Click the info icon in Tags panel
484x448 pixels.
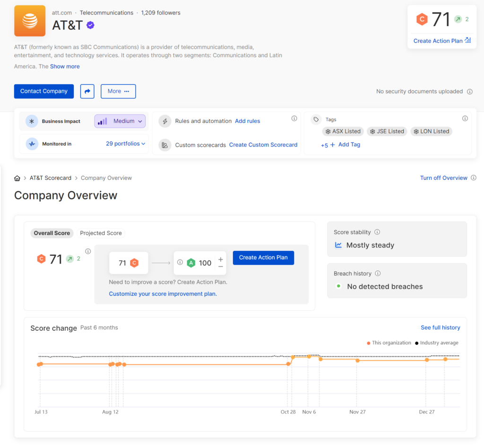[x=465, y=118]
